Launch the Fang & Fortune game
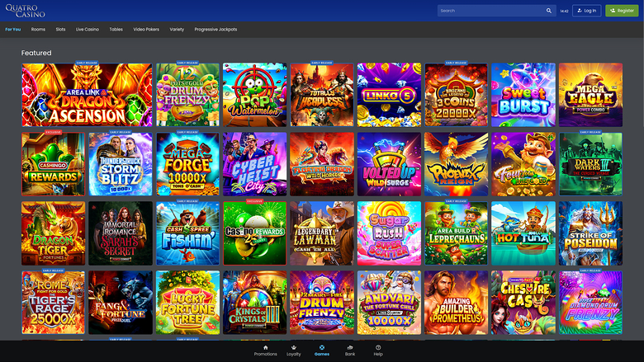644x362 pixels. [121, 303]
